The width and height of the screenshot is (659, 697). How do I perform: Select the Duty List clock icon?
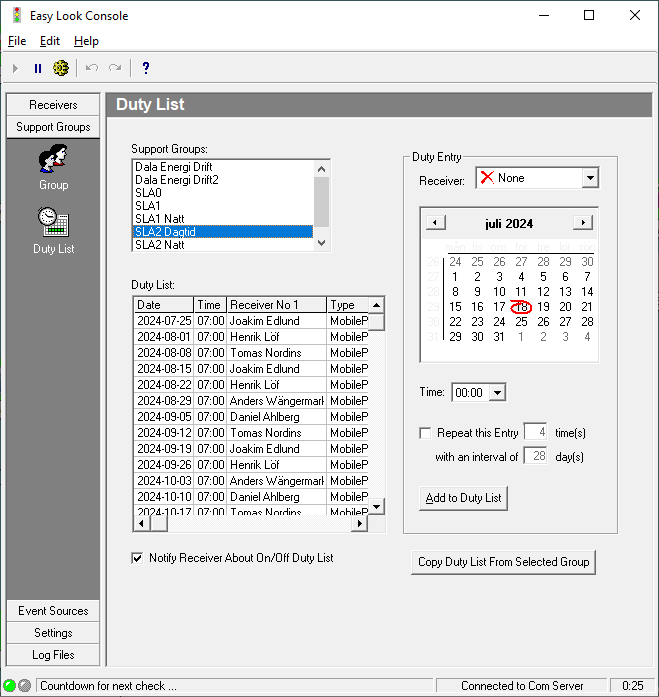(53, 221)
